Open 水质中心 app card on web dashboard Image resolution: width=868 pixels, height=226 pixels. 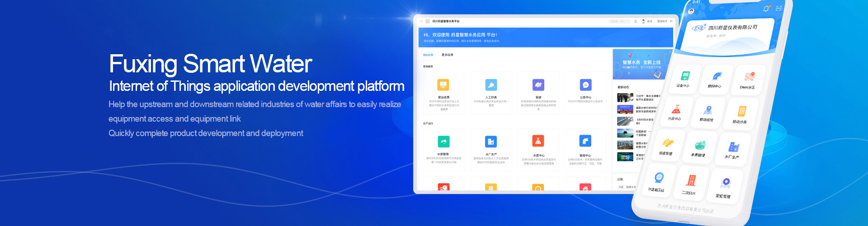[x=538, y=150]
